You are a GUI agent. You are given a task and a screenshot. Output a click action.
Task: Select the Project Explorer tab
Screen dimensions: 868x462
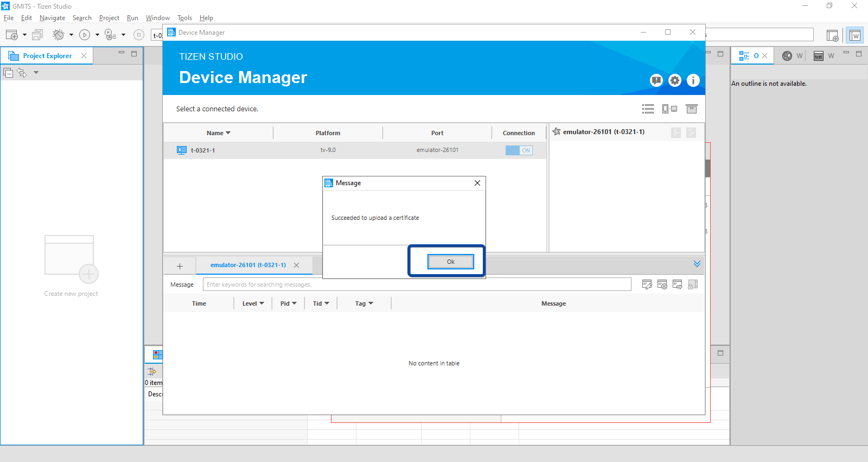47,56
